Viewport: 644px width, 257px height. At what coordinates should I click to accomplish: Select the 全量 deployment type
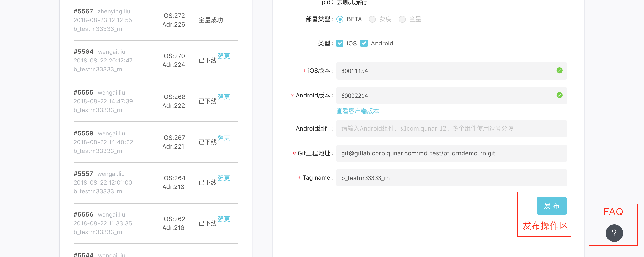click(x=402, y=19)
